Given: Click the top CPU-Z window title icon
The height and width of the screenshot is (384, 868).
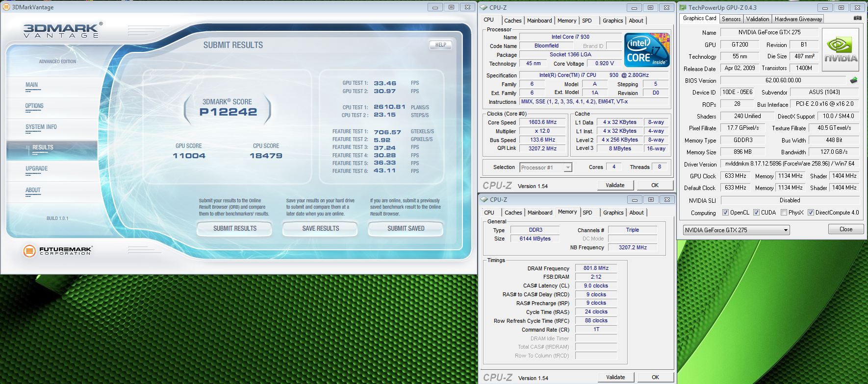Looking at the screenshot, I should pyautogui.click(x=484, y=7).
